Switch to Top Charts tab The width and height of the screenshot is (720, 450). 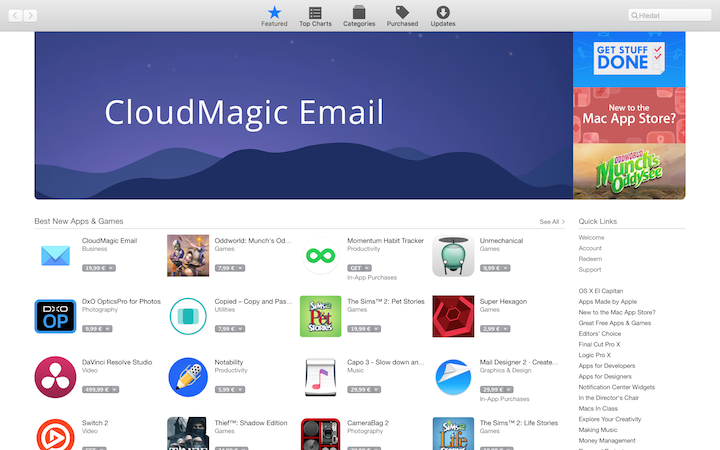pyautogui.click(x=315, y=16)
